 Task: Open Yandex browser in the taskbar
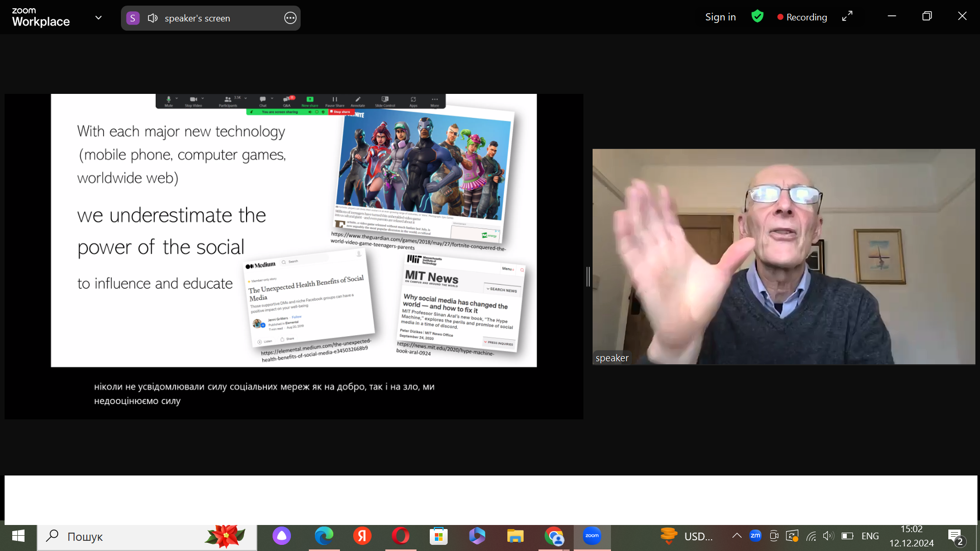[362, 536]
